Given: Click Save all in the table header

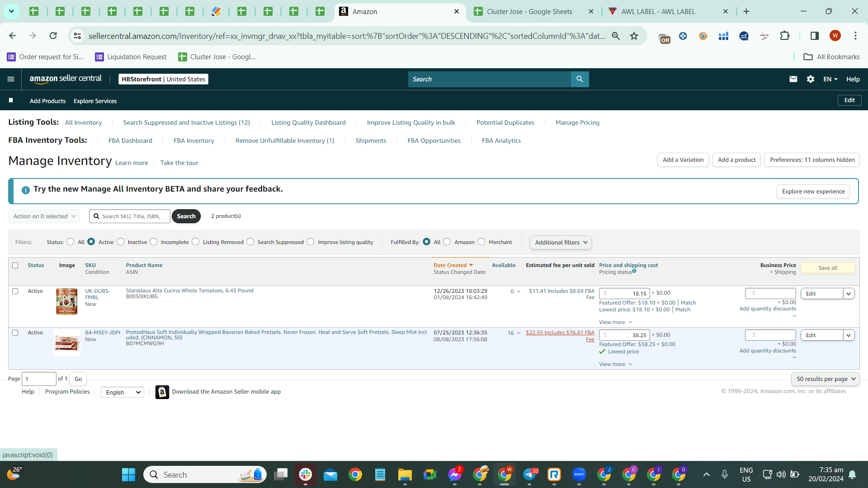Looking at the screenshot, I should tap(827, 268).
